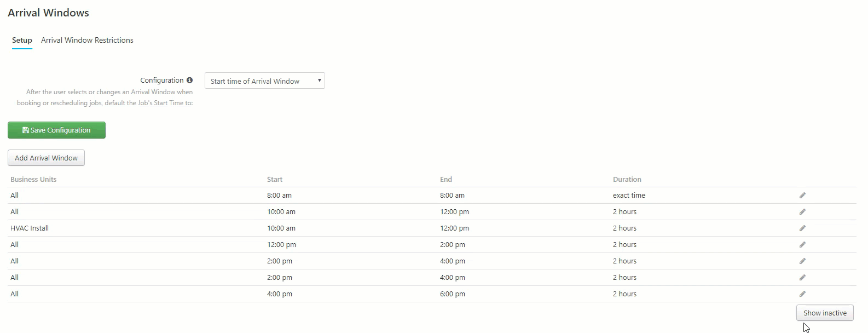Viewport: 868px width, 333px height.
Task: Click the exact time duration cell
Action: [629, 195]
